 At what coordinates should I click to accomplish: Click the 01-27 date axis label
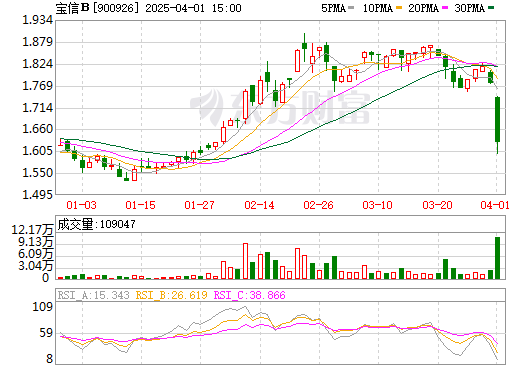coord(199,205)
